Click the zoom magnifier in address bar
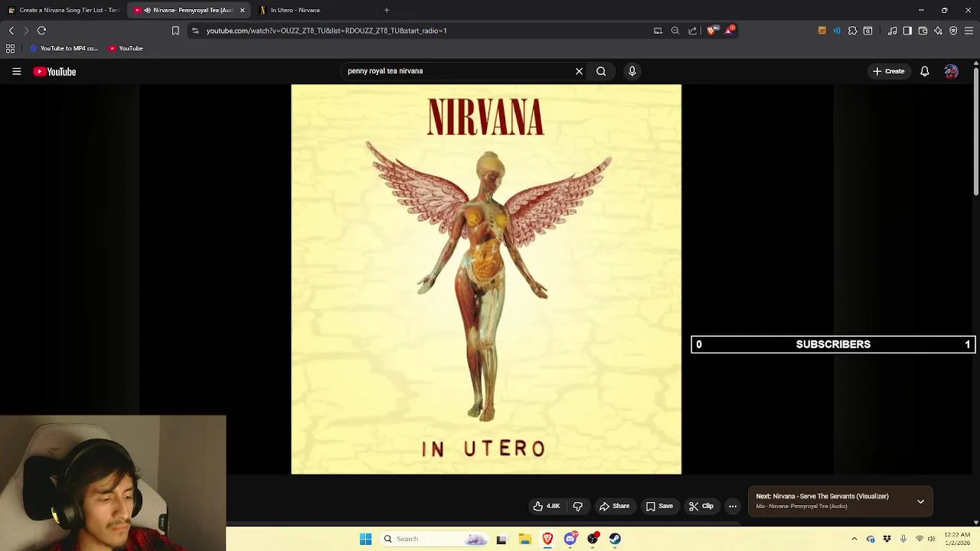The width and height of the screenshot is (980, 551). click(x=675, y=31)
